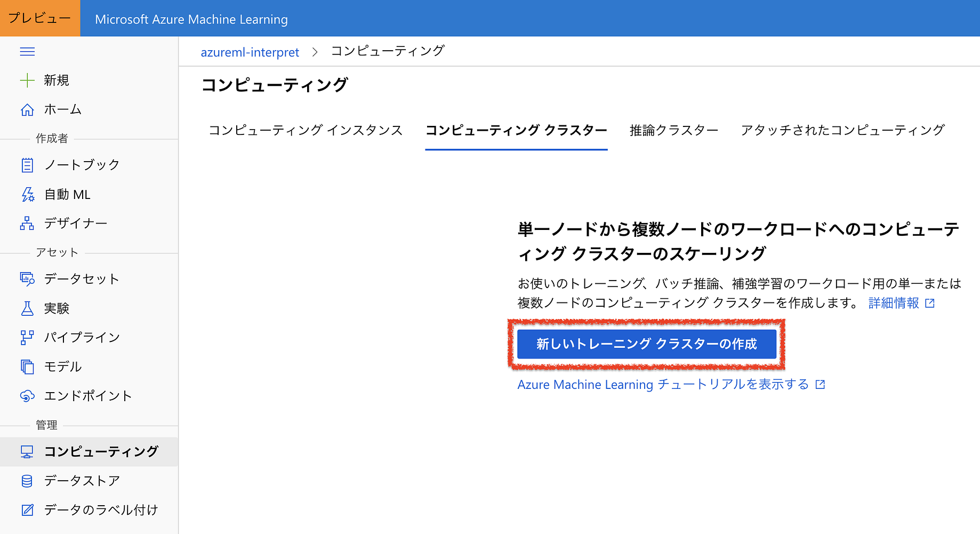This screenshot has height=534, width=980.
Task: Switch to アタッチされたコンピューティング tab
Action: point(842,130)
